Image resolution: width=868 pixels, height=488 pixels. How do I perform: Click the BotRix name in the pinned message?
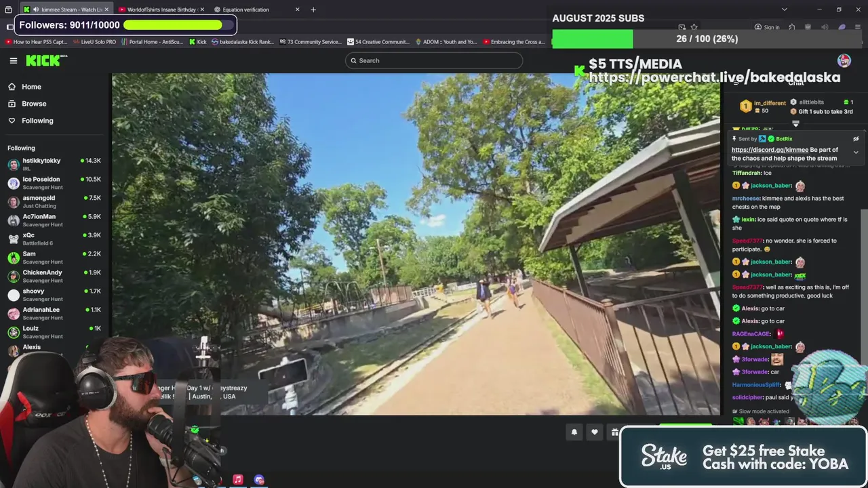(785, 139)
